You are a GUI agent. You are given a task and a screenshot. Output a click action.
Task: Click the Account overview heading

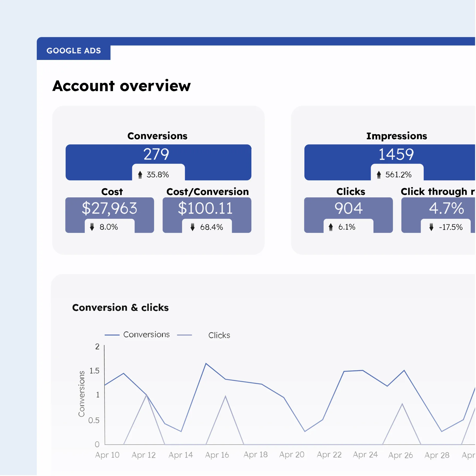pos(122,86)
